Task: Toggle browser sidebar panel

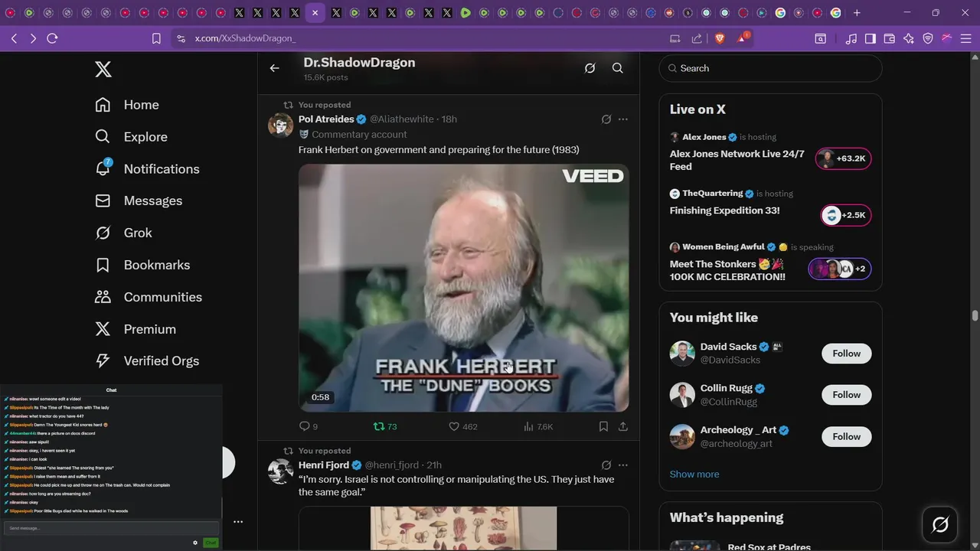Action: [x=871, y=38]
